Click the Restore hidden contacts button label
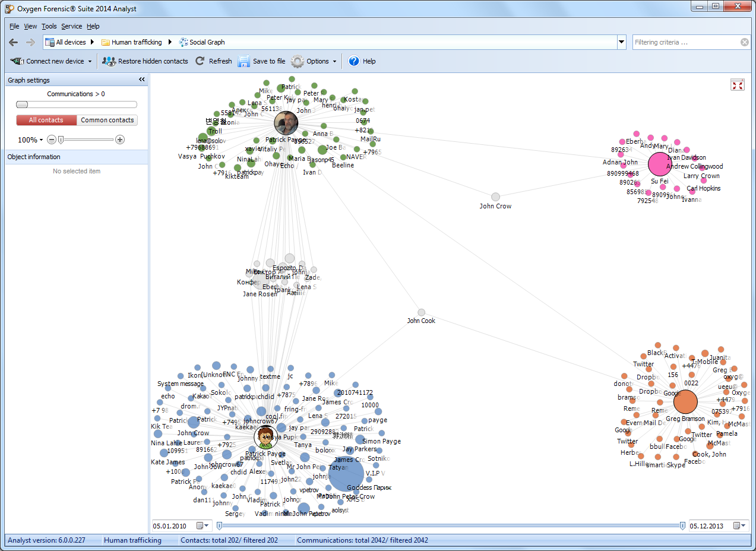This screenshot has width=756, height=551. tap(153, 61)
